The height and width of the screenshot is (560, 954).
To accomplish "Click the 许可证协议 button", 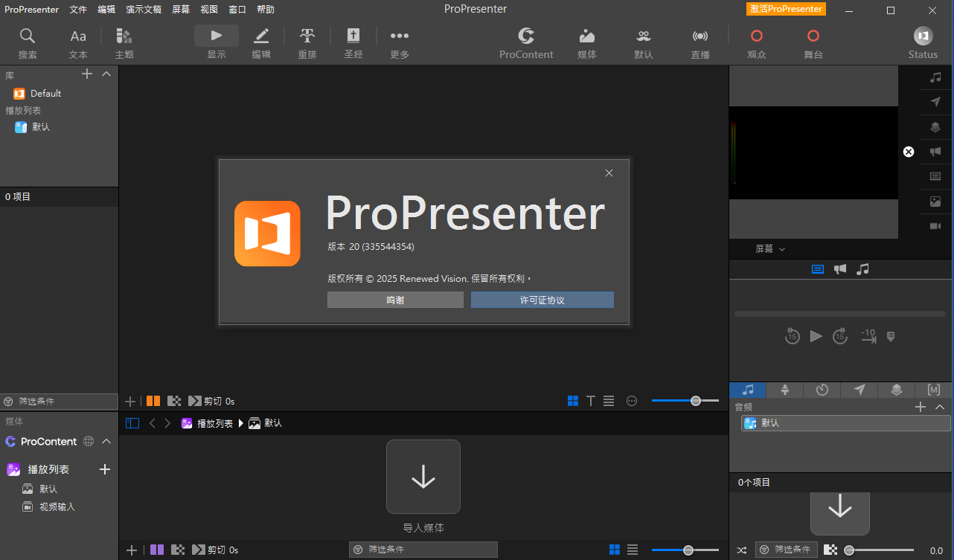I will click(542, 300).
